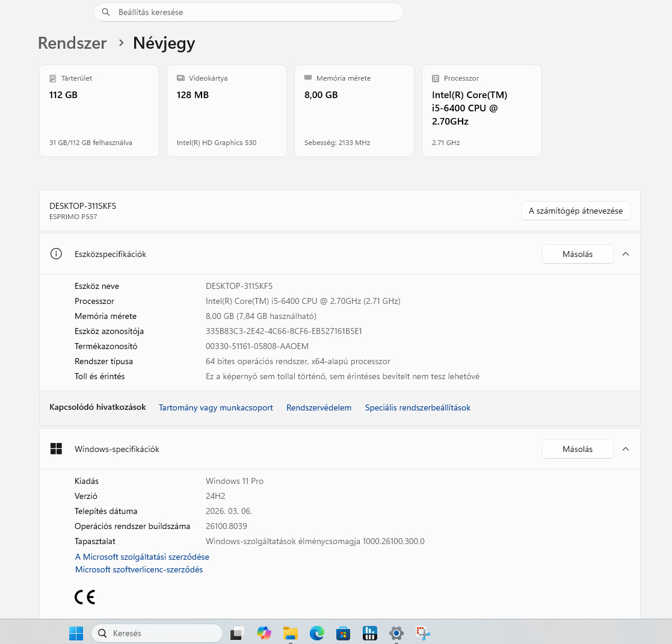Open A Microsoft szolgáltatási szerződése link
The image size is (672, 644).
[142, 557]
